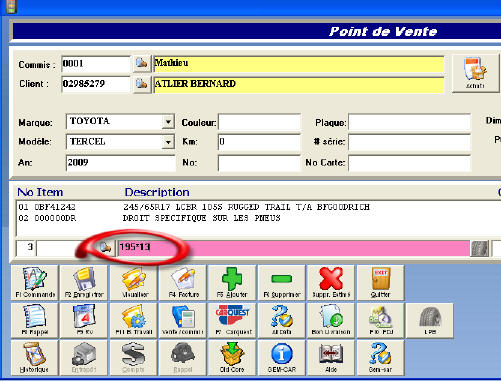Click the red X Suppr. Entité button

[331, 283]
